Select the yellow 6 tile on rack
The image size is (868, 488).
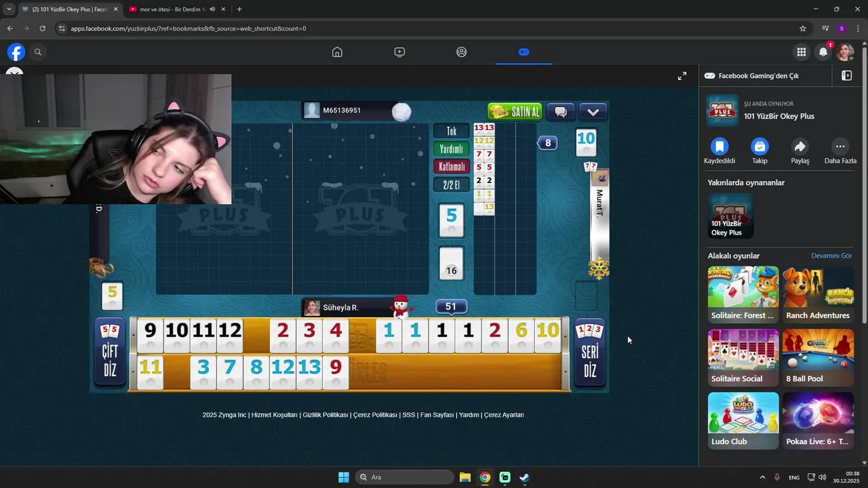pos(521,335)
